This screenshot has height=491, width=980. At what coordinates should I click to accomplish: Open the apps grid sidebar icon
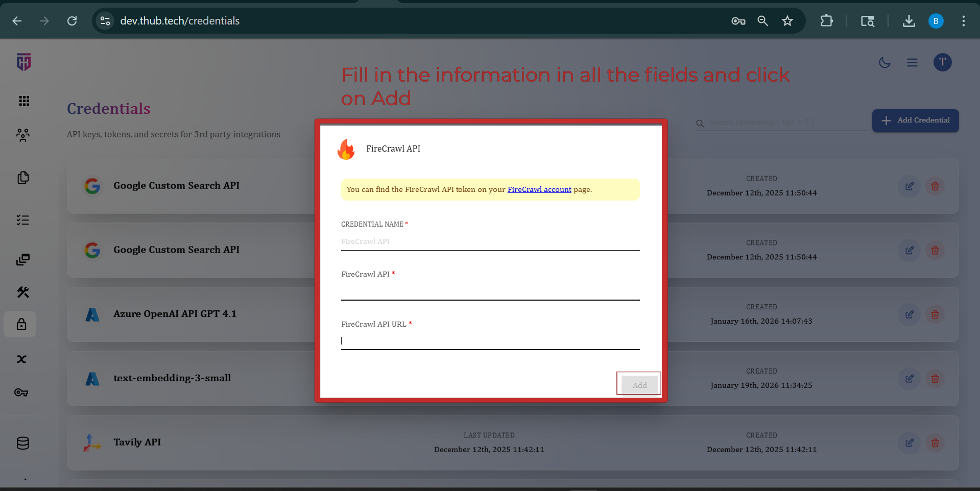(x=23, y=101)
